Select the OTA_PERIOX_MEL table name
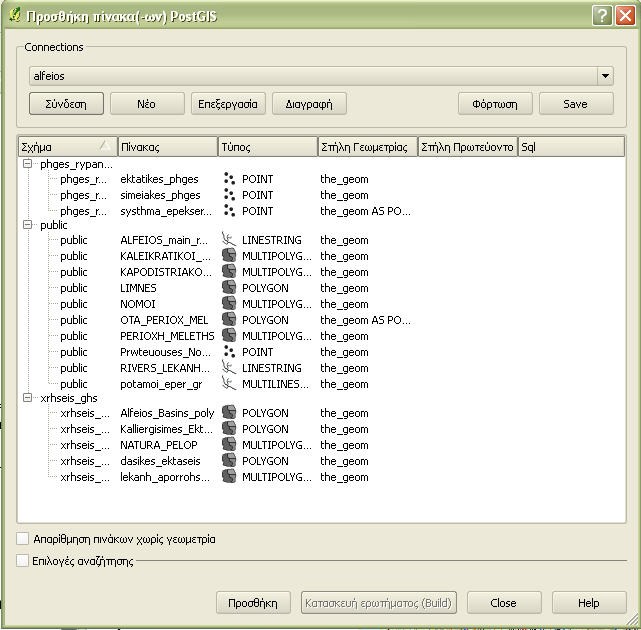 pyautogui.click(x=164, y=320)
